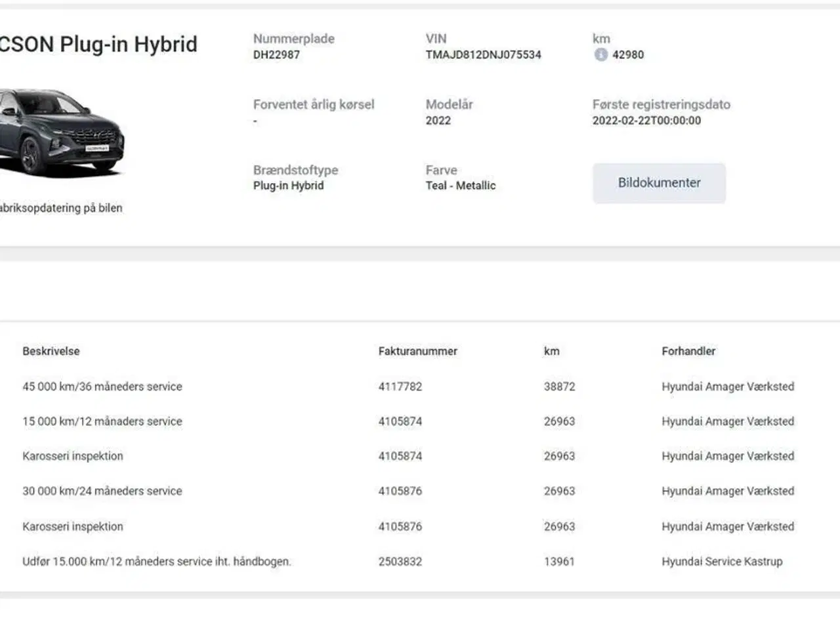
Task: Click model year value 2022
Action: click(438, 121)
